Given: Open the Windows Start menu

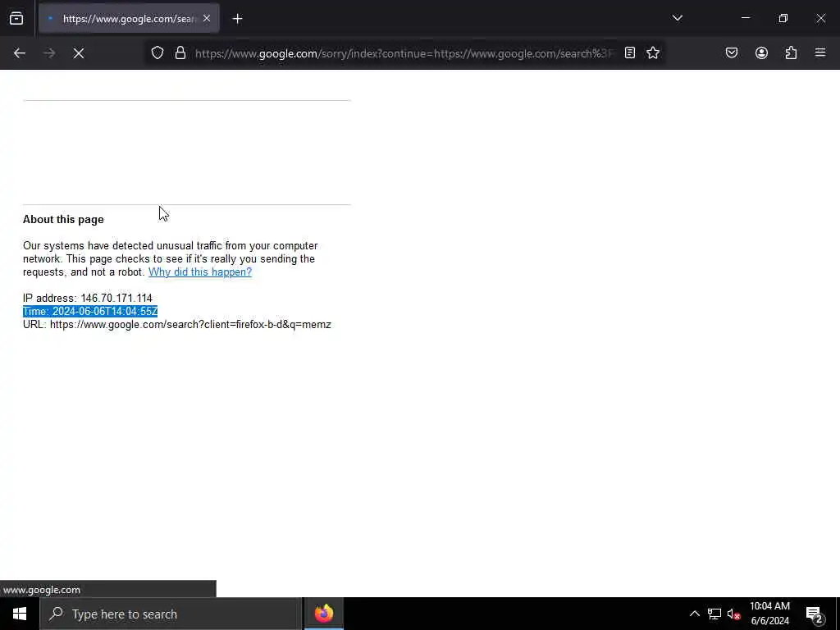Looking at the screenshot, I should [20, 614].
